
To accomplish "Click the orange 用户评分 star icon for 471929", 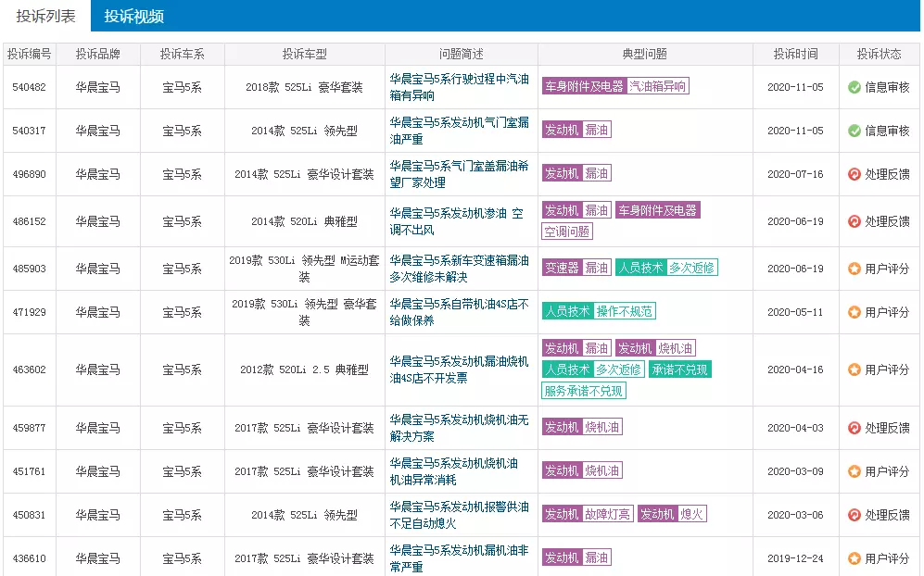I will pyautogui.click(x=854, y=312).
